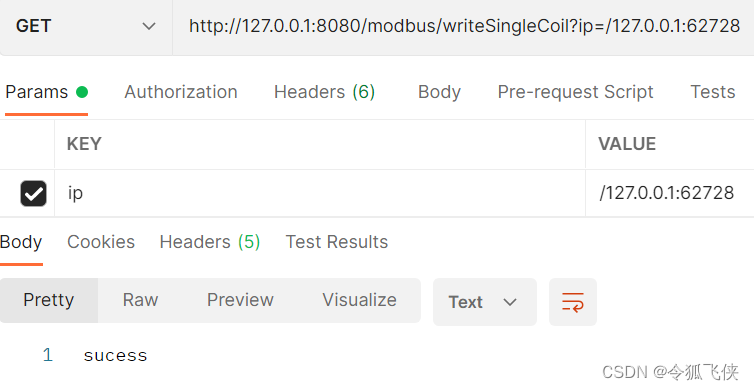Viewport: 754px width, 390px height.
Task: Open the Pre-request Script tab
Action: (576, 92)
